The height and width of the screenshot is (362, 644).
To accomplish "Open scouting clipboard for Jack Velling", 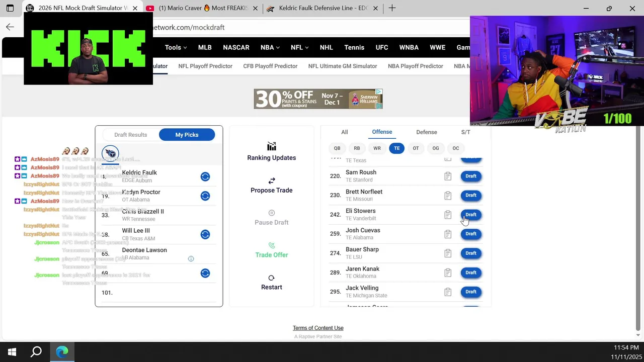I will tap(448, 292).
